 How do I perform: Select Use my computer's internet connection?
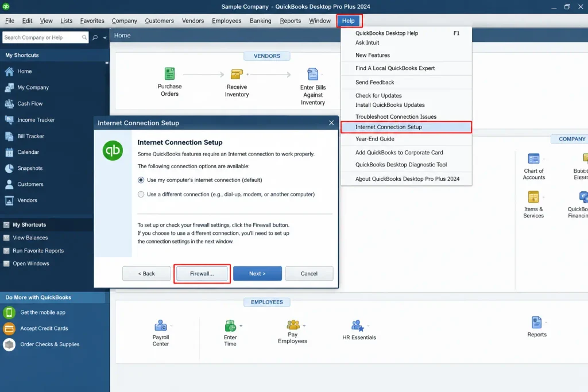[141, 180]
